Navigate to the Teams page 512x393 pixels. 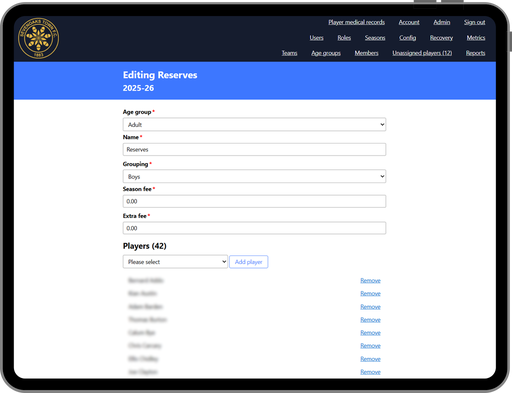pyautogui.click(x=289, y=53)
